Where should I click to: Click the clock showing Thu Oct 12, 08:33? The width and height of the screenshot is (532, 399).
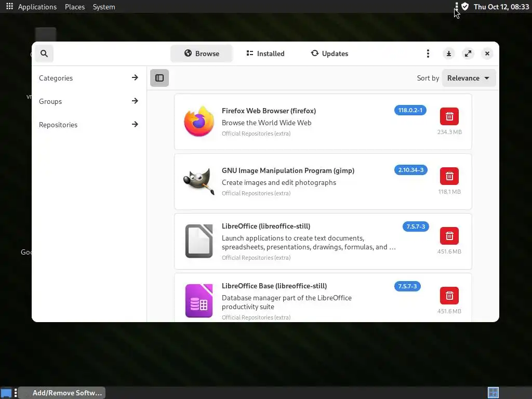click(501, 7)
